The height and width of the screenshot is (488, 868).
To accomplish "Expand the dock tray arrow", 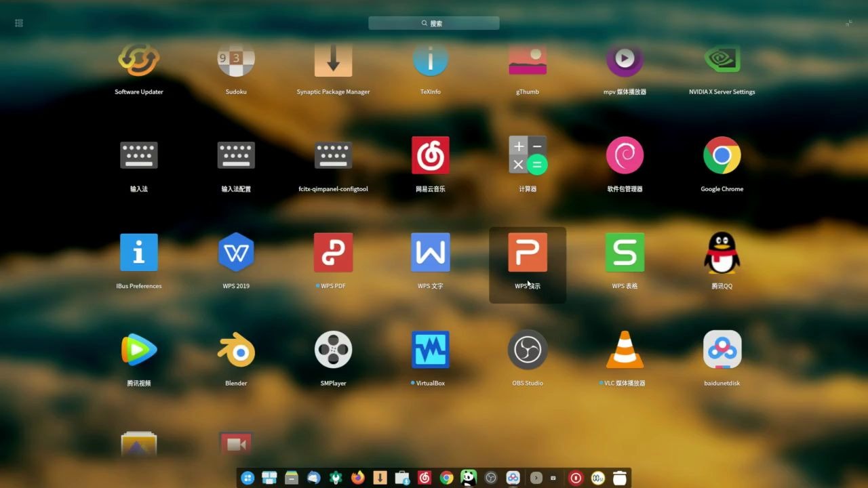I will pyautogui.click(x=536, y=478).
